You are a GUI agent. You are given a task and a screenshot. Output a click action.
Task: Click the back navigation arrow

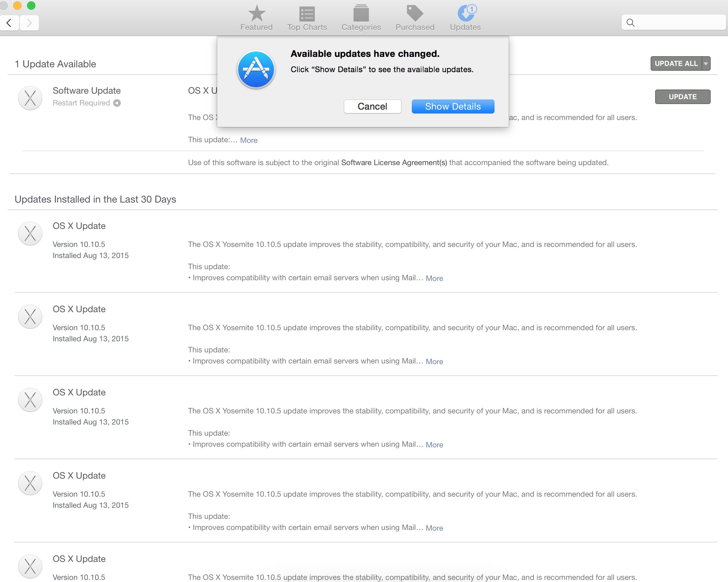click(x=9, y=23)
